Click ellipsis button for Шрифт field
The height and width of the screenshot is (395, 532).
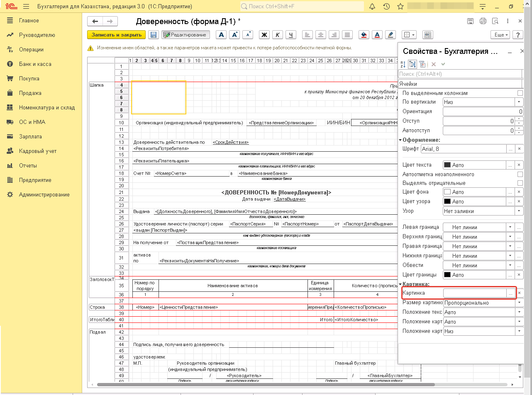coord(510,149)
